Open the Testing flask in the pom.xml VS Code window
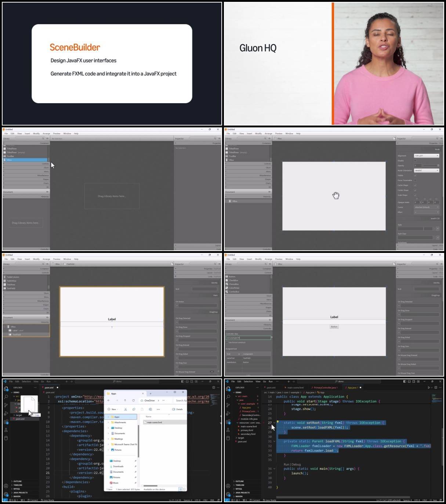Image resolution: width=446 pixels, height=504 pixels. tap(6, 430)
